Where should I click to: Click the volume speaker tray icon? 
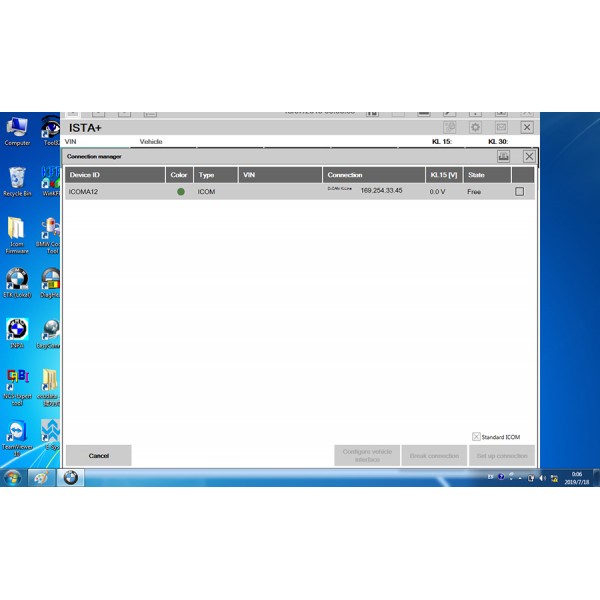(543, 478)
